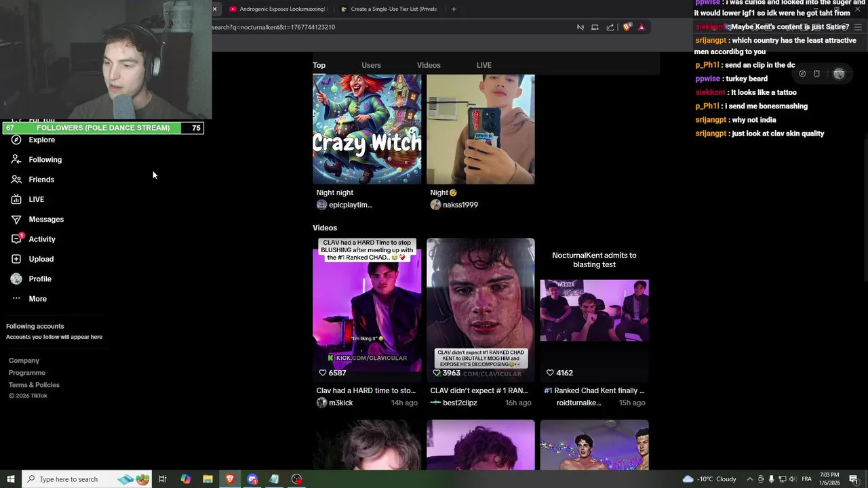868x488 pixels.
Task: Click the taskbar clock showing 7:03 PM
Action: click(x=830, y=479)
